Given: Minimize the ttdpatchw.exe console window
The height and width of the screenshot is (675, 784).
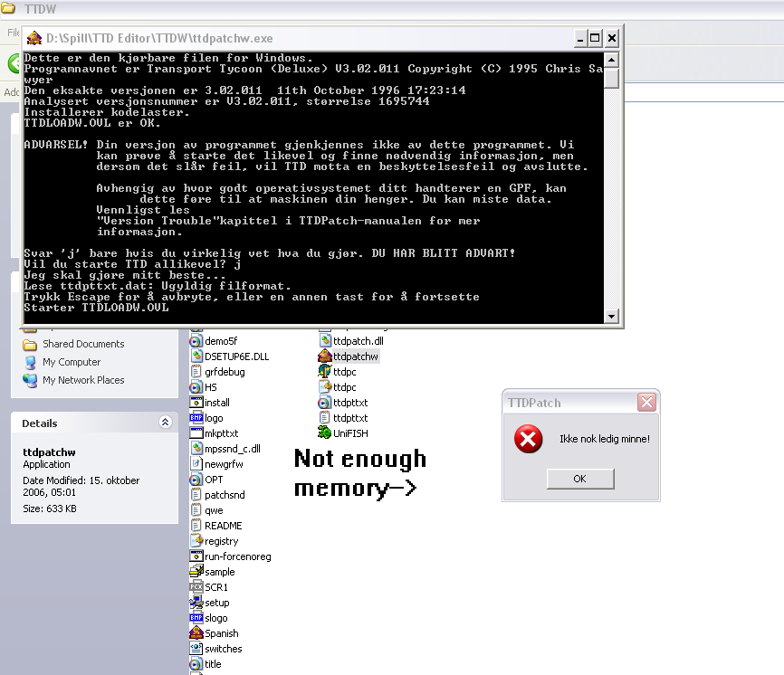Looking at the screenshot, I should [580, 39].
